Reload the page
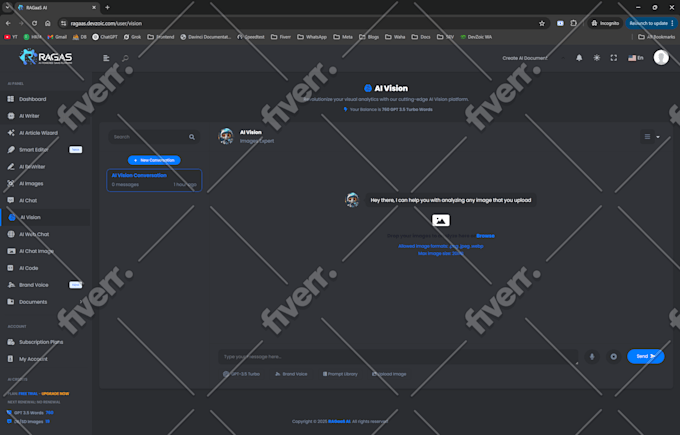 tap(34, 23)
